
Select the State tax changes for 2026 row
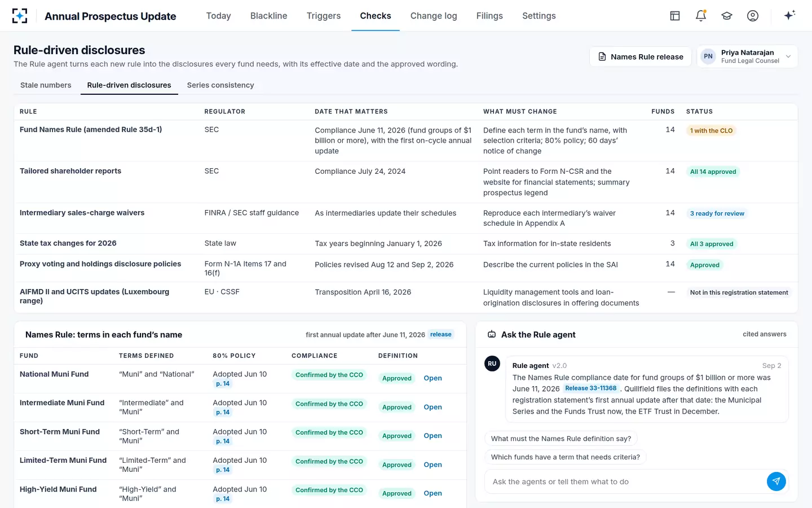coord(406,244)
